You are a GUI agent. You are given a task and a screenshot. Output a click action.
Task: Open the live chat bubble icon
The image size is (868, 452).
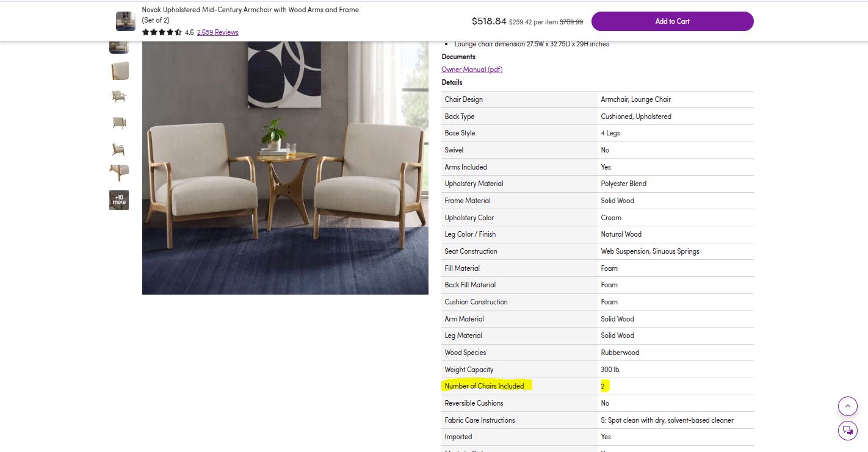pos(847,431)
